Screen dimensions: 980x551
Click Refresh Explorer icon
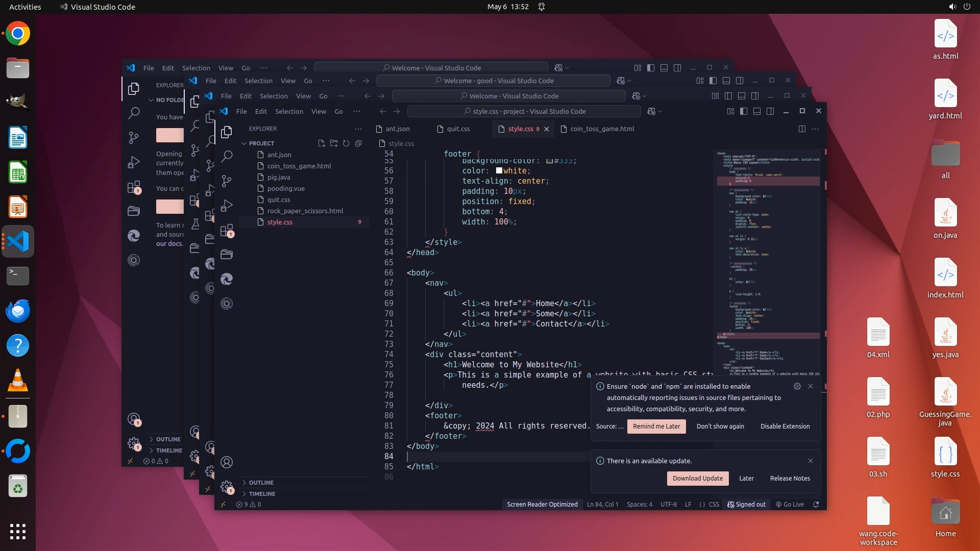[x=346, y=143]
